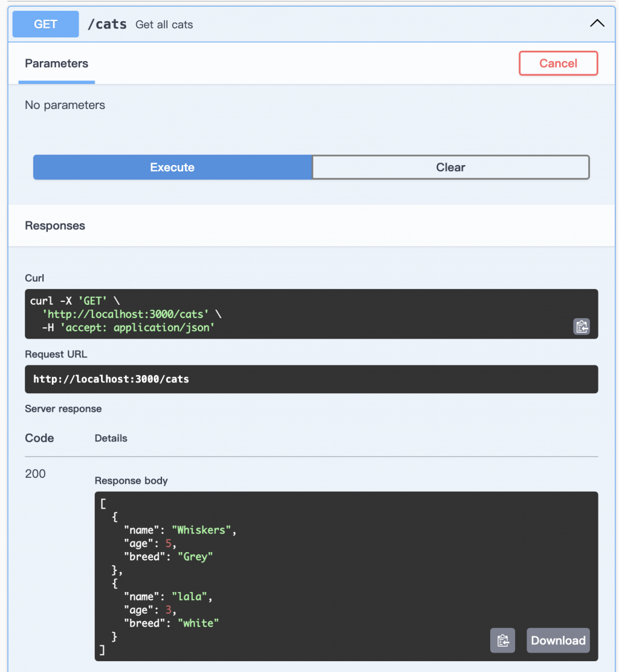619x672 pixels.
Task: Copy the response body to clipboard
Action: tap(502, 641)
